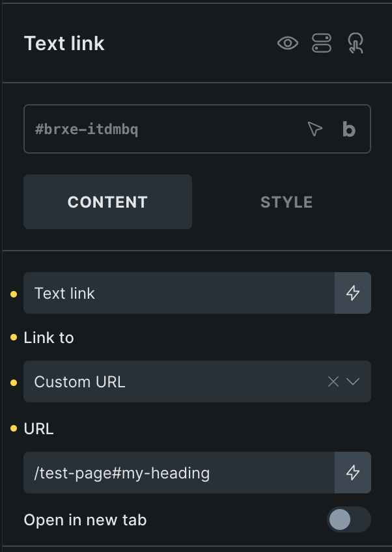Image resolution: width=392 pixels, height=552 pixels.
Task: Click the #brxe-itdmbq element ID field
Action: pos(163,129)
